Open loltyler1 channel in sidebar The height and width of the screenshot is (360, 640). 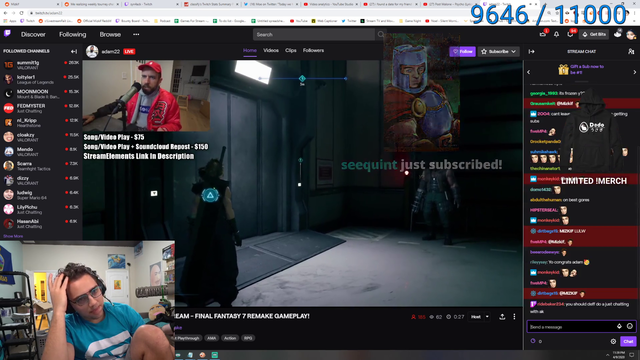41,79
